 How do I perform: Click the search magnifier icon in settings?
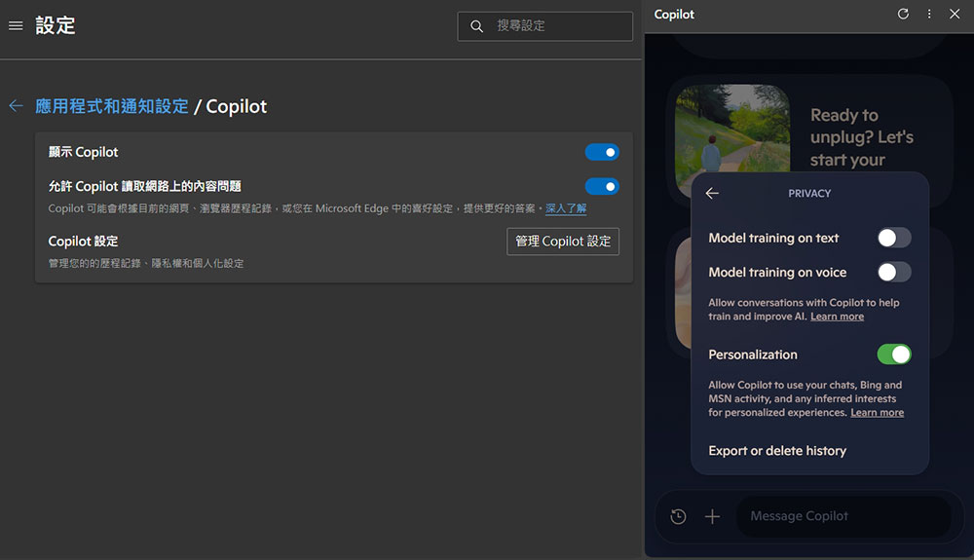coord(476,26)
